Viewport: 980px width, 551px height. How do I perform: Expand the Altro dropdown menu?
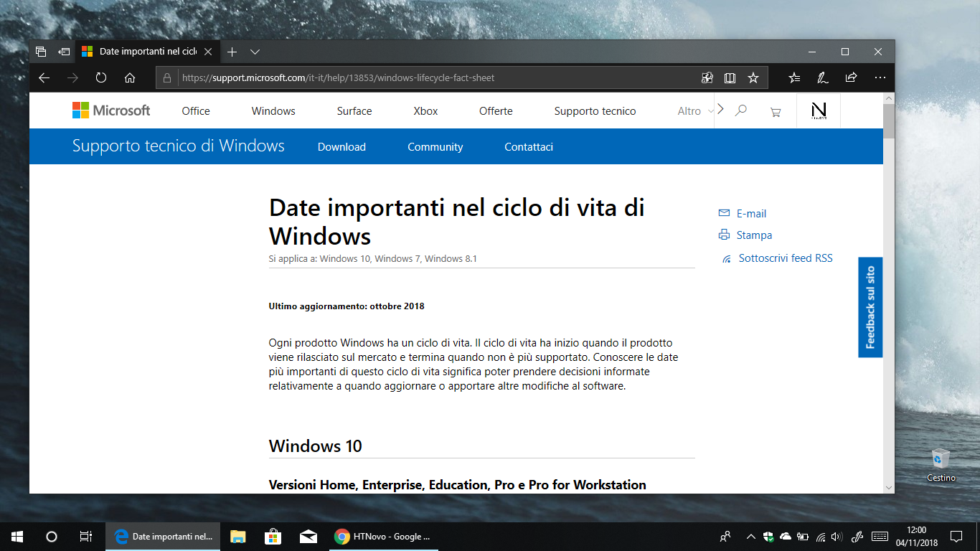click(696, 110)
